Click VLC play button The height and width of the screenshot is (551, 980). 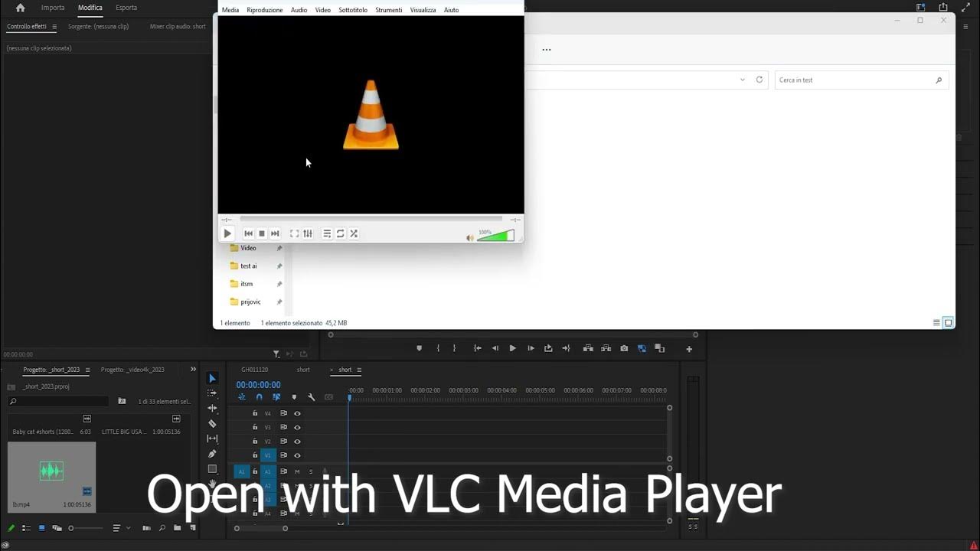coord(227,233)
